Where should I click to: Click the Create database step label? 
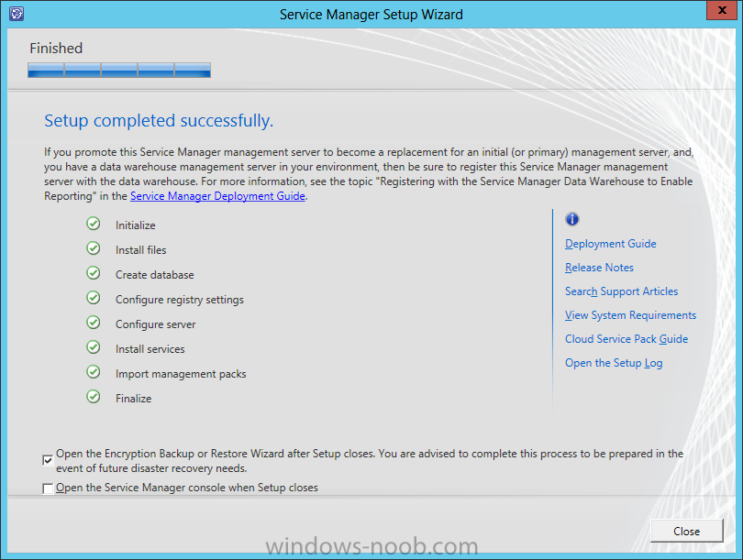coord(154,275)
